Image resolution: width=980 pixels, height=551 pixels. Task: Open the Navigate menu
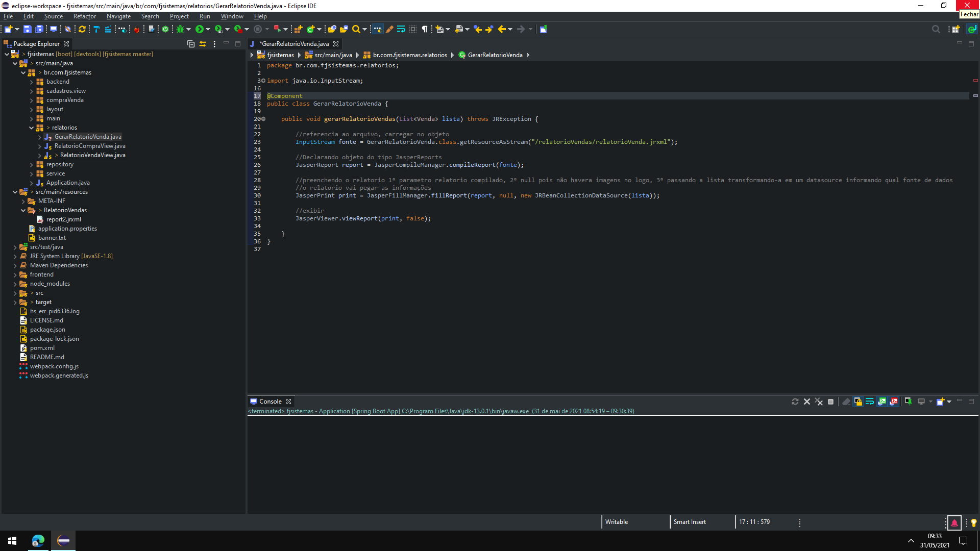pyautogui.click(x=118, y=16)
